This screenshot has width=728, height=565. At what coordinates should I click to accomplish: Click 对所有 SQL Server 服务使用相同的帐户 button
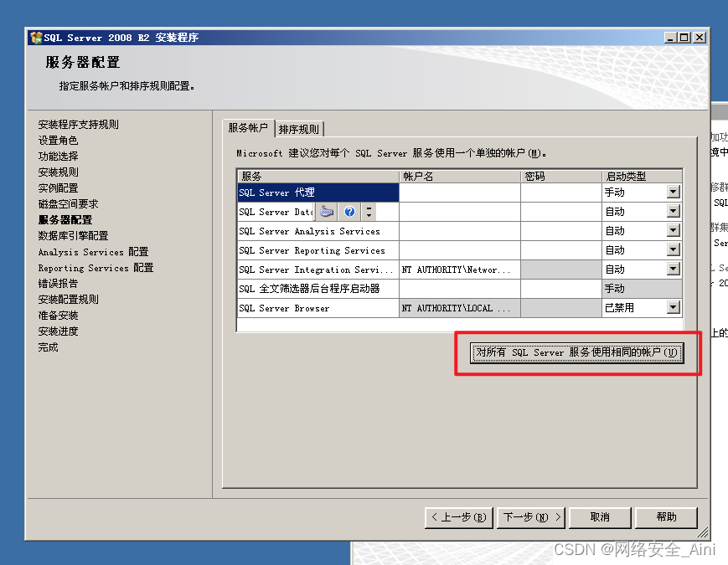576,352
